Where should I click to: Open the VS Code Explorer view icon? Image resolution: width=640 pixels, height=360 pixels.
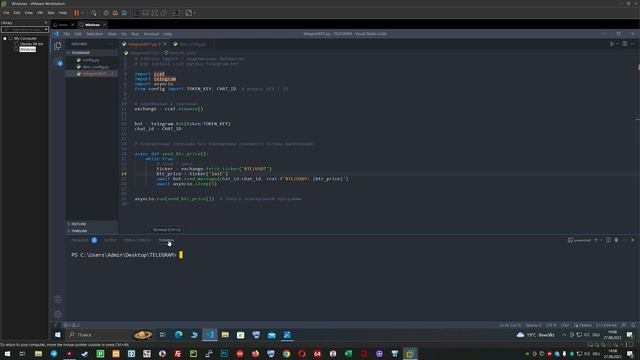(x=58, y=46)
